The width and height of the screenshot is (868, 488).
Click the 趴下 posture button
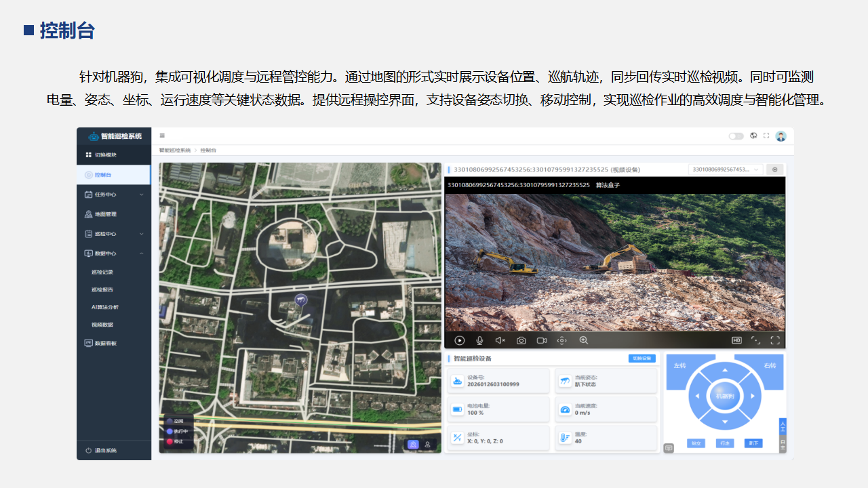click(753, 443)
